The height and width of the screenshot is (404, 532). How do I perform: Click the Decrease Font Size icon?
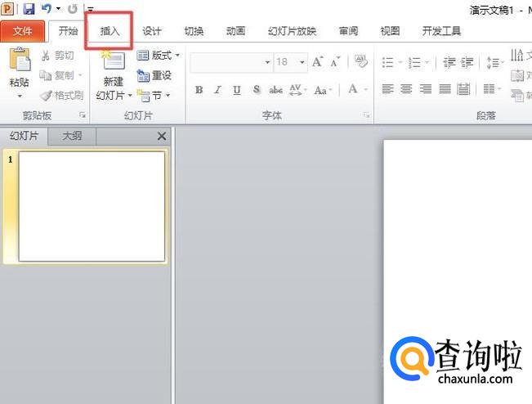[x=335, y=62]
